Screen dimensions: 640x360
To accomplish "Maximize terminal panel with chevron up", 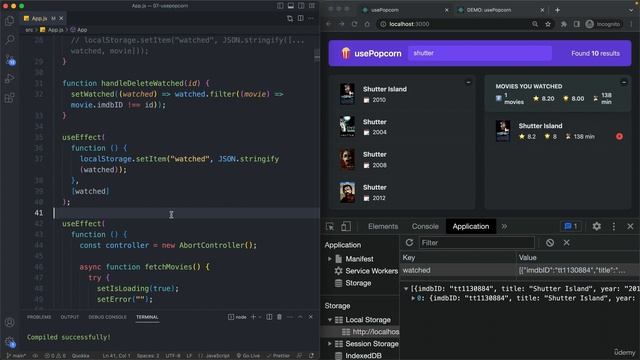I will pos(300,317).
